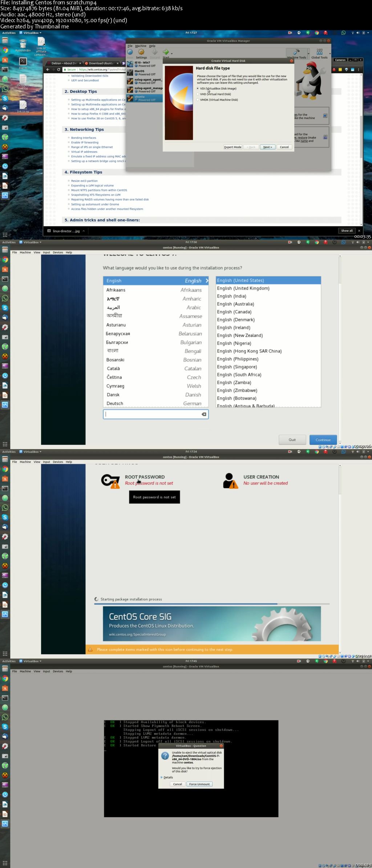372x868 pixels.
Task: Click Skype dock icon in the language selection frame
Action: coord(5,308)
